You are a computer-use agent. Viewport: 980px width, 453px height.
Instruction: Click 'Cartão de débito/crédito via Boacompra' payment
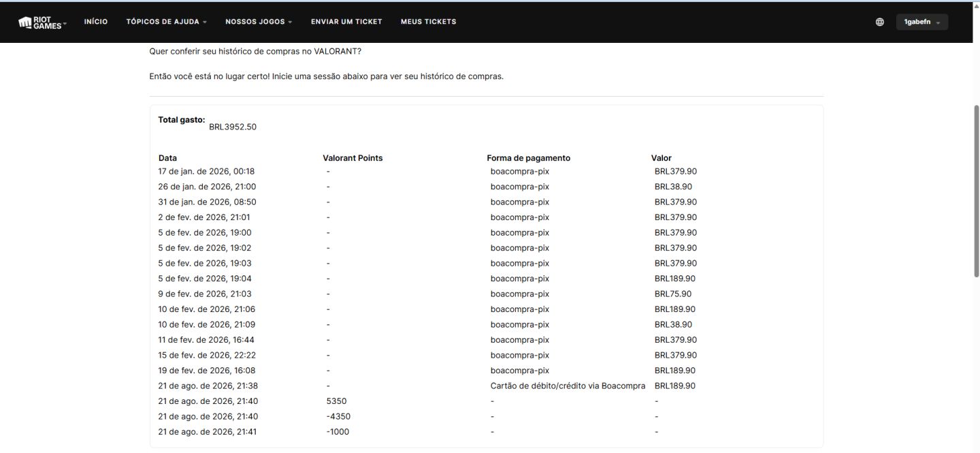pos(568,386)
